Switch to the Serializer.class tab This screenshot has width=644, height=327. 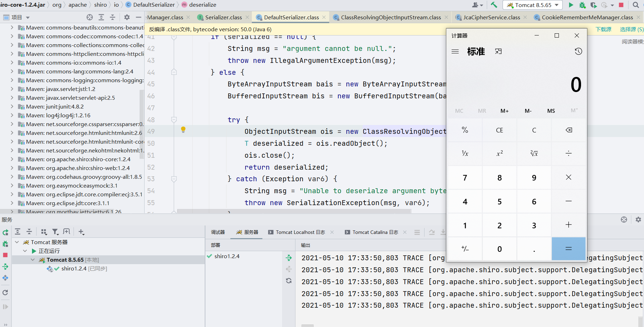[x=223, y=17]
